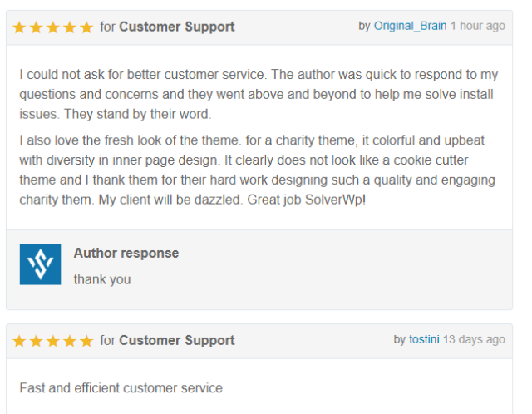
Task: Click paragraph starting "I also love the fresh"
Action: (x=257, y=170)
